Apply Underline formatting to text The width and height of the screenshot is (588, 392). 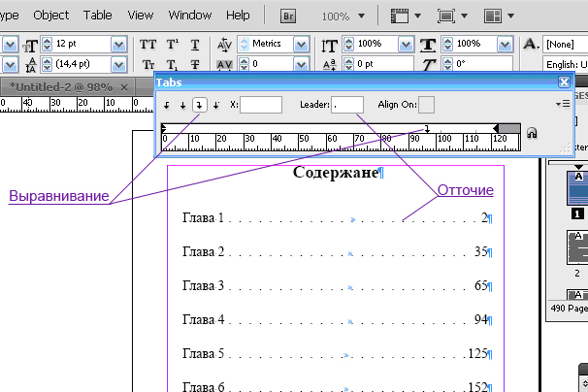point(195,45)
